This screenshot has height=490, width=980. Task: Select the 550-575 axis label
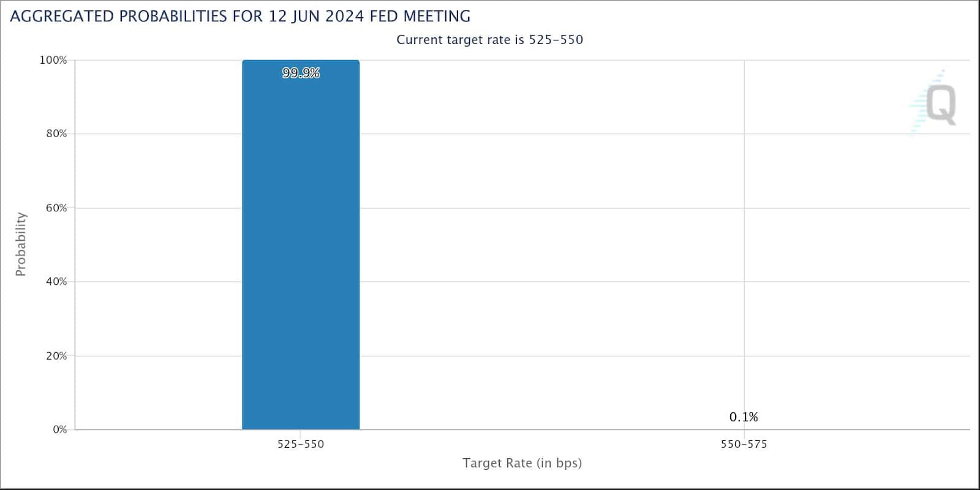[744, 444]
